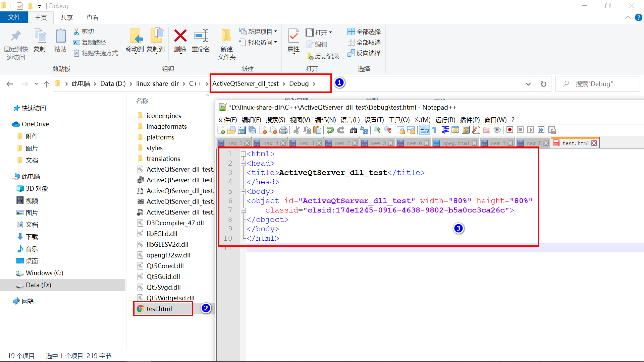644x362 pixels.
Task: Click Start Recording macro icon
Action: [x=510, y=130]
